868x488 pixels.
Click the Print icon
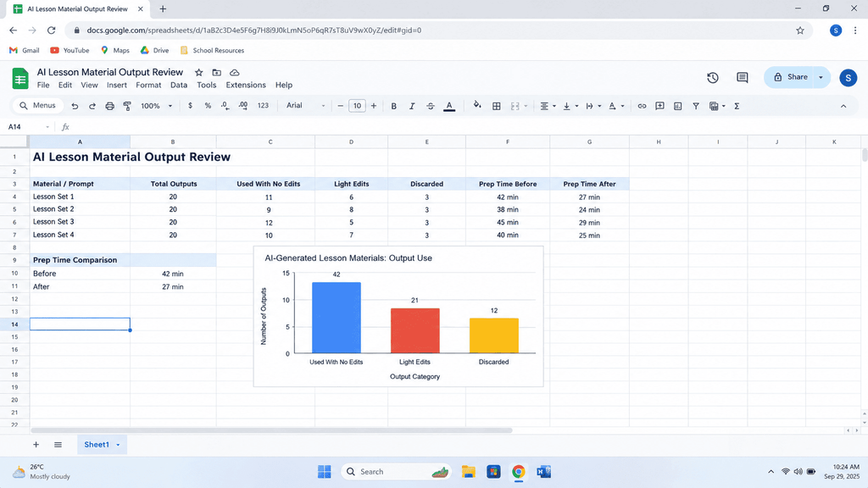tap(109, 106)
